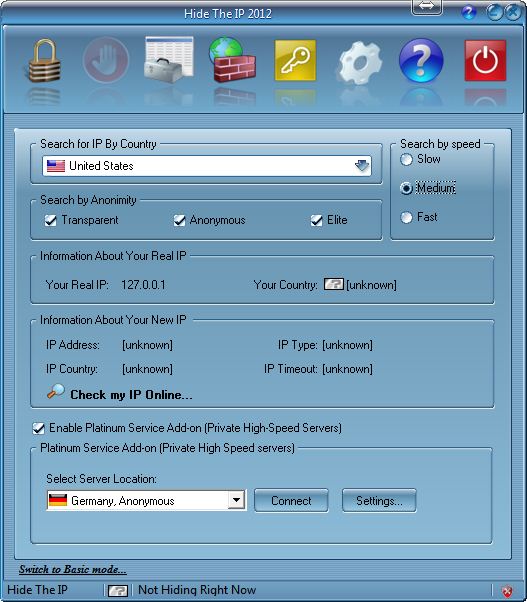Select the Fast speed radio button
Viewport: 527px width, 602px height.
click(x=406, y=217)
